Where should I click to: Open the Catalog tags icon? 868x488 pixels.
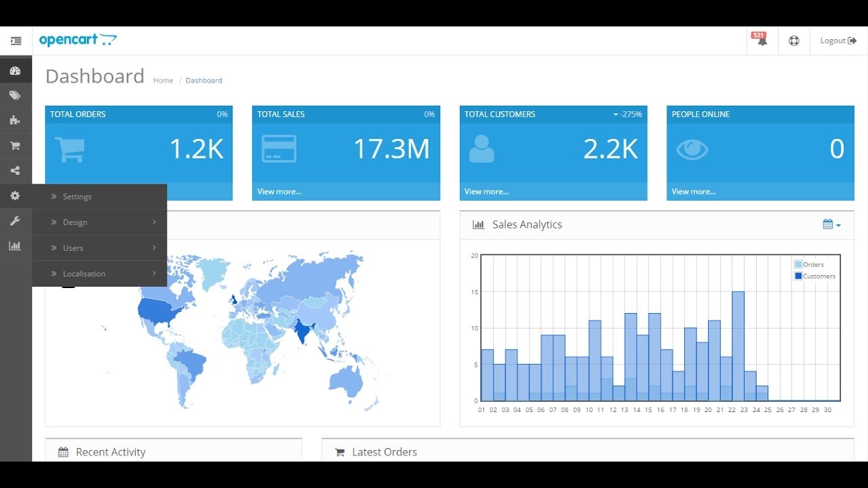tap(15, 96)
